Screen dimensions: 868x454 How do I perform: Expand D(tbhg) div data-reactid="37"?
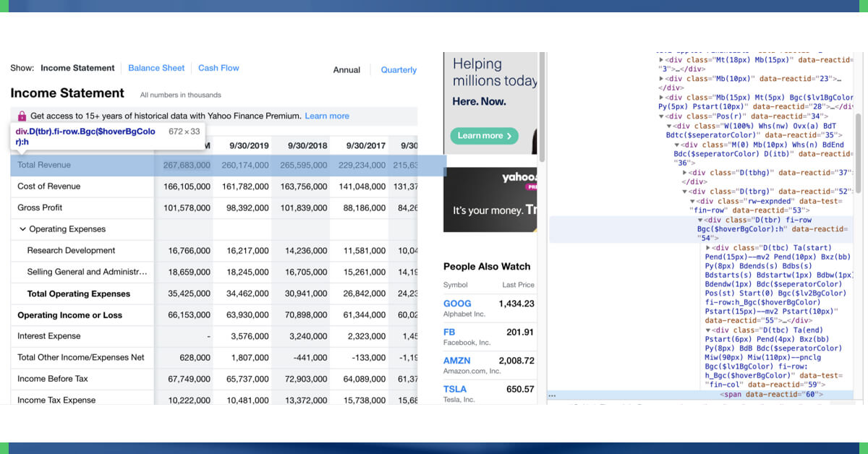pos(685,173)
